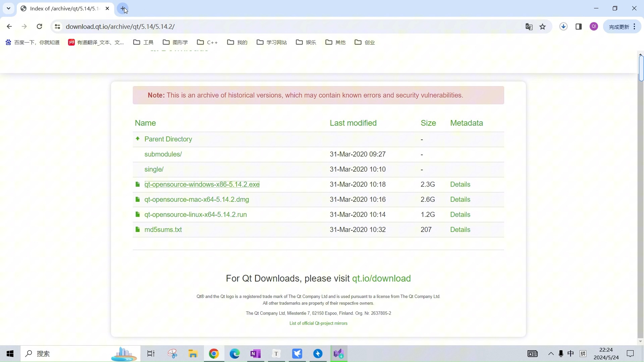Open the single/ folder
This screenshot has width=644, height=362.
point(154,169)
